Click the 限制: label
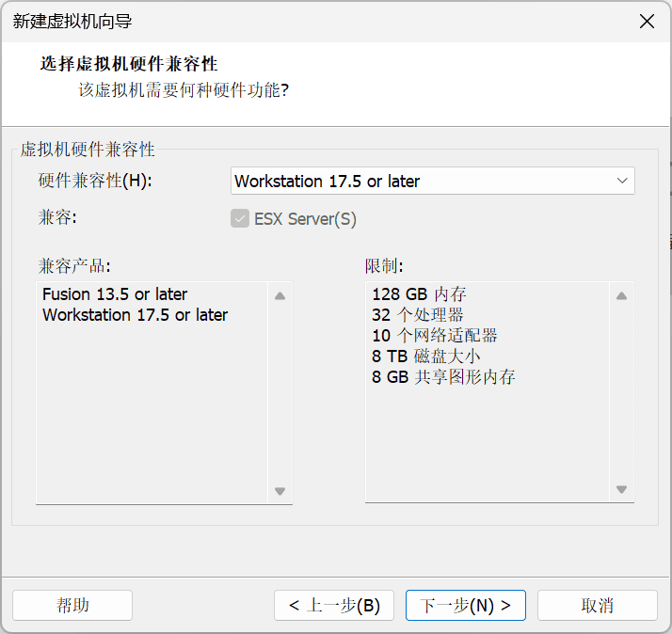 click(384, 266)
